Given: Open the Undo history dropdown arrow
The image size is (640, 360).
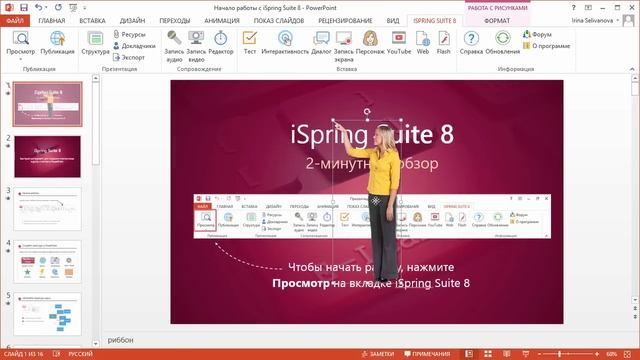Looking at the screenshot, I should click(x=46, y=8).
